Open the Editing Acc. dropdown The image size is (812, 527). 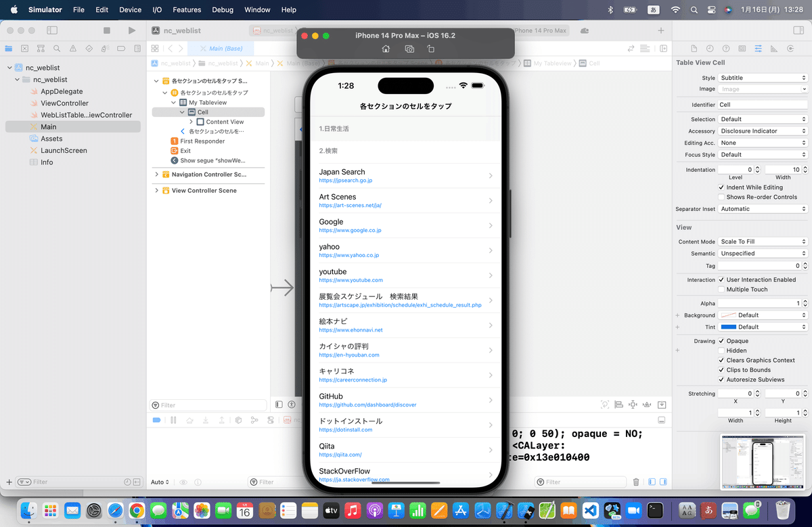[x=763, y=143]
